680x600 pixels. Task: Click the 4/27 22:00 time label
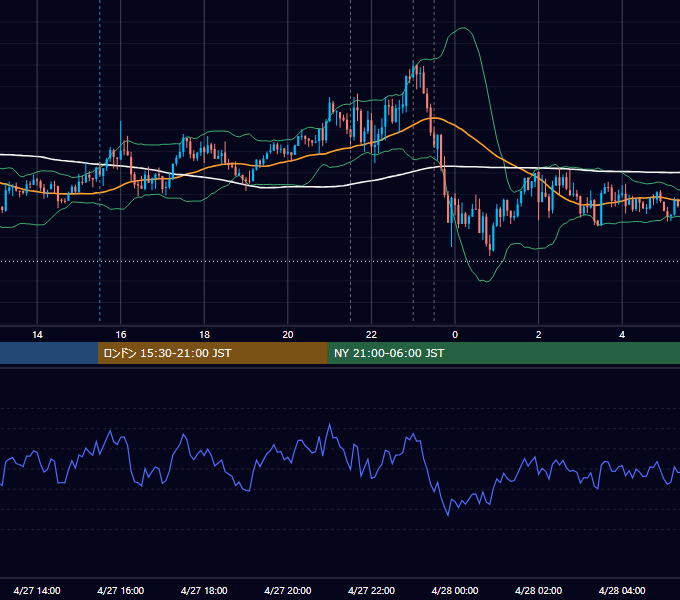[371, 590]
